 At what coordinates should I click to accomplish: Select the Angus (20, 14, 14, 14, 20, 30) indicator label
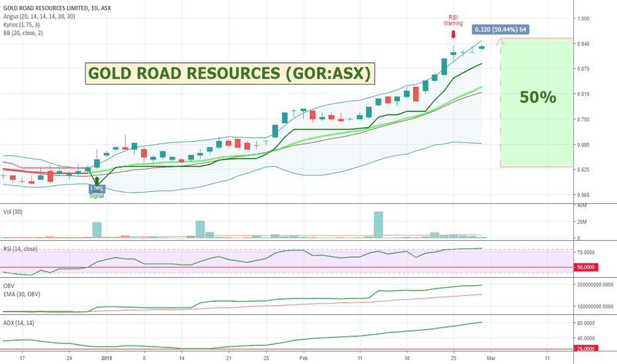pyautogui.click(x=39, y=17)
